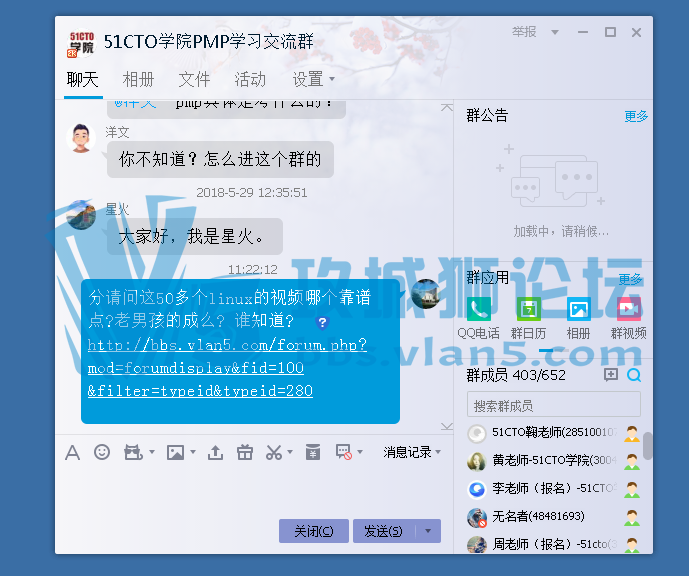The width and height of the screenshot is (689, 576).
Task: Switch to the 文件 tab
Action: coord(194,80)
